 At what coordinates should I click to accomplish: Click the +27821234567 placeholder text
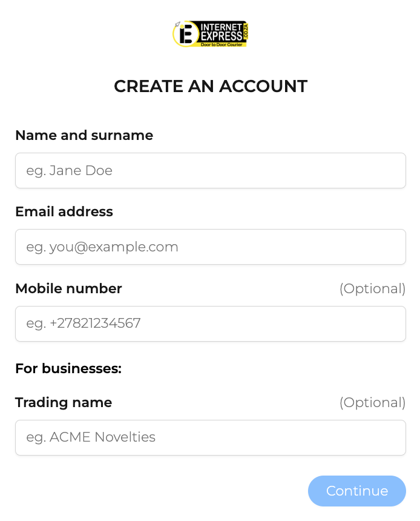[95, 324]
